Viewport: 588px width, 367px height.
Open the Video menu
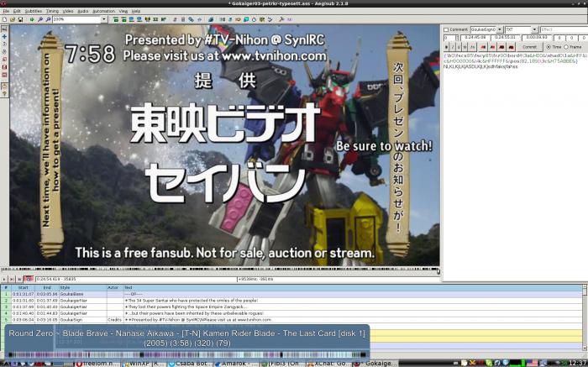point(68,11)
